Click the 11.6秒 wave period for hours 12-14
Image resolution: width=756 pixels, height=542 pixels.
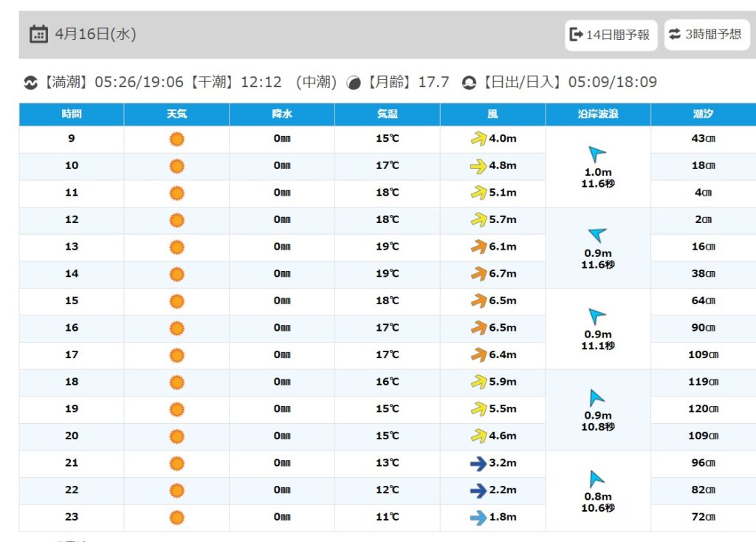point(598,265)
